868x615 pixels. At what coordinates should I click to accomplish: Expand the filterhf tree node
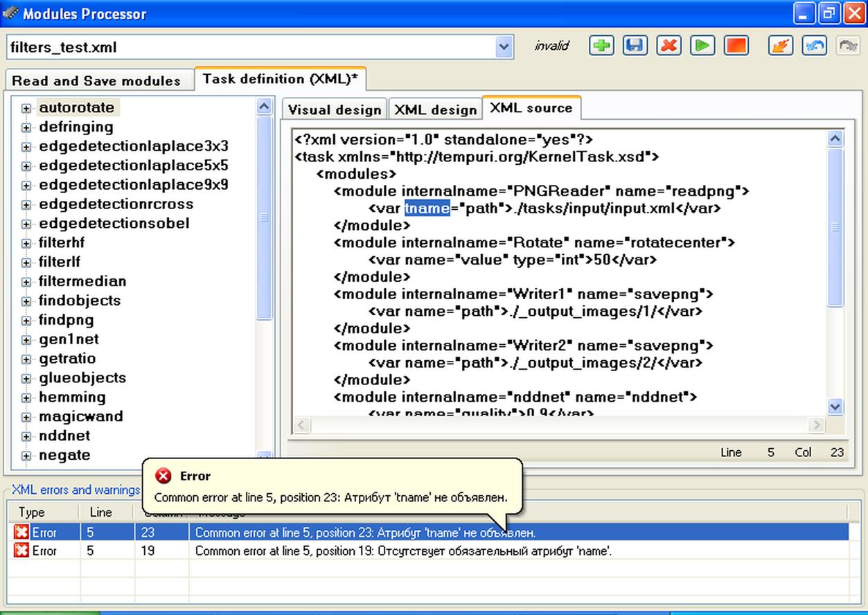[x=26, y=244]
